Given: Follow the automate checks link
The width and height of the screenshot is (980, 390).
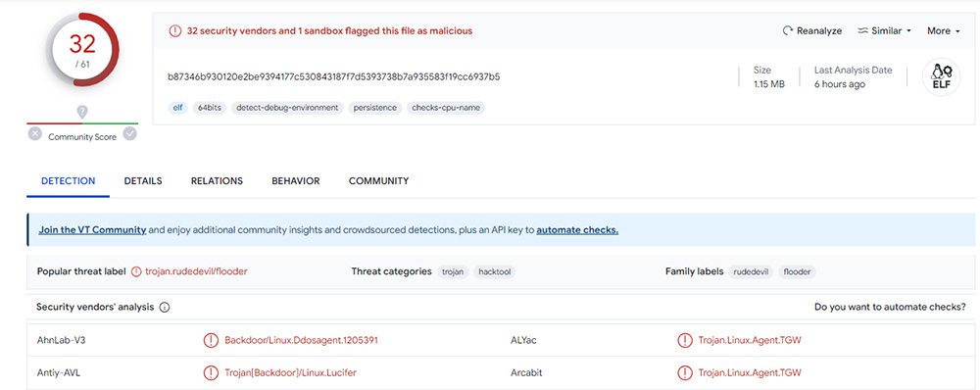Looking at the screenshot, I should pyautogui.click(x=577, y=230).
